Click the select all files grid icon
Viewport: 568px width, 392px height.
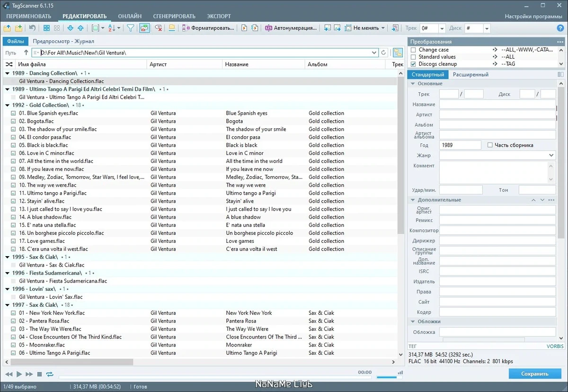[47, 28]
